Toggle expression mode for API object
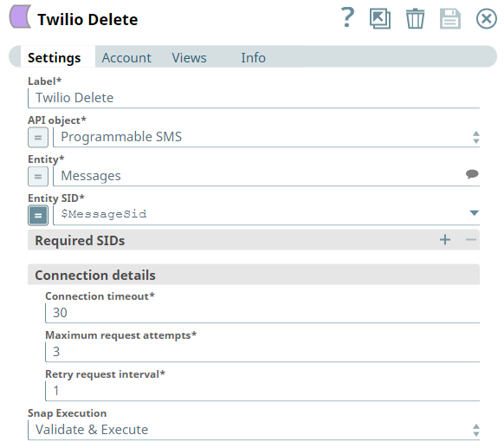Screen dimensions: 504x448 pos(38,137)
